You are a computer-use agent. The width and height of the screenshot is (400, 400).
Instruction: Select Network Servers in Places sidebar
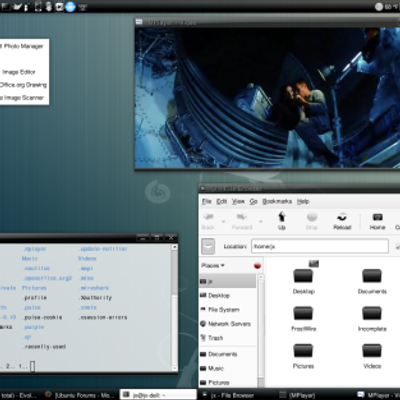225,324
